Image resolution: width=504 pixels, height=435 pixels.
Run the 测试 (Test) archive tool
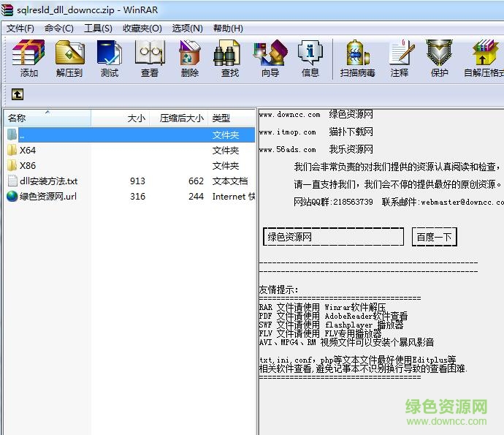[110, 58]
